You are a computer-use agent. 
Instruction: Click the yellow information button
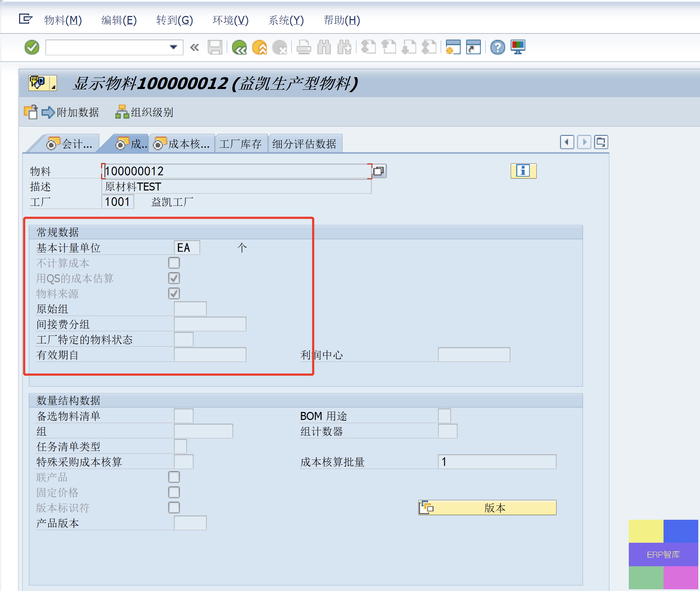(524, 171)
